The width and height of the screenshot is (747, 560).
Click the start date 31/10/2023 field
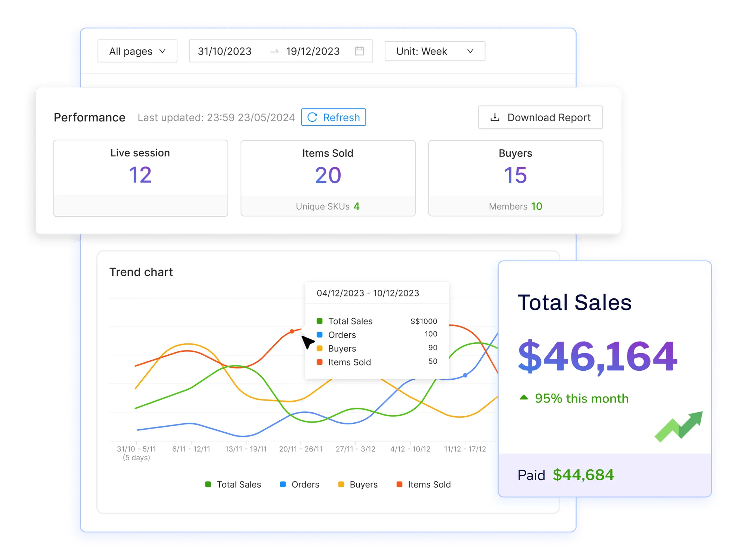[225, 51]
